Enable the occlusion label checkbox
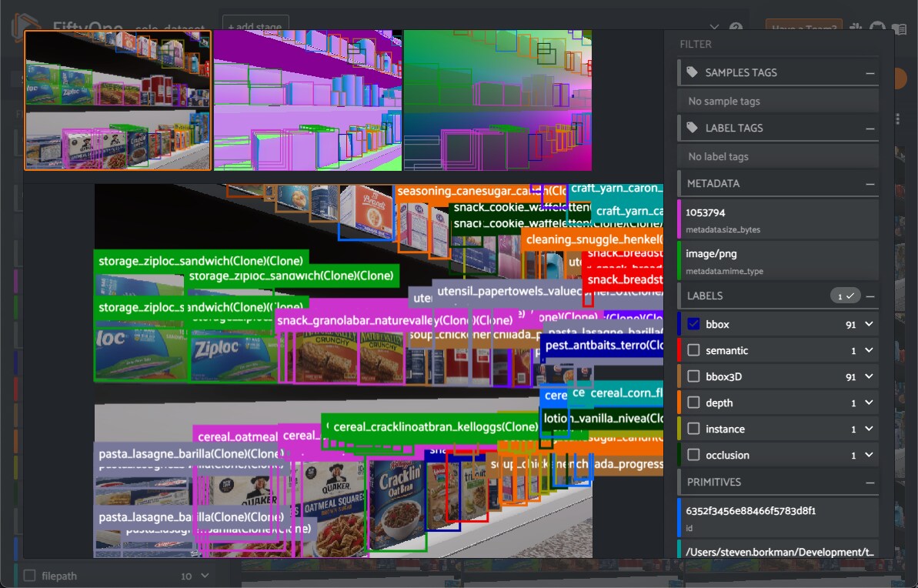The width and height of the screenshot is (918, 588). [x=694, y=455]
